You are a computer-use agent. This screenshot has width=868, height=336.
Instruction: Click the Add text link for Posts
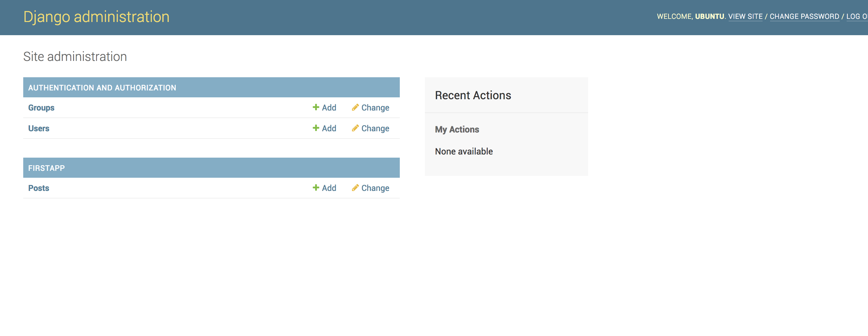coord(329,188)
